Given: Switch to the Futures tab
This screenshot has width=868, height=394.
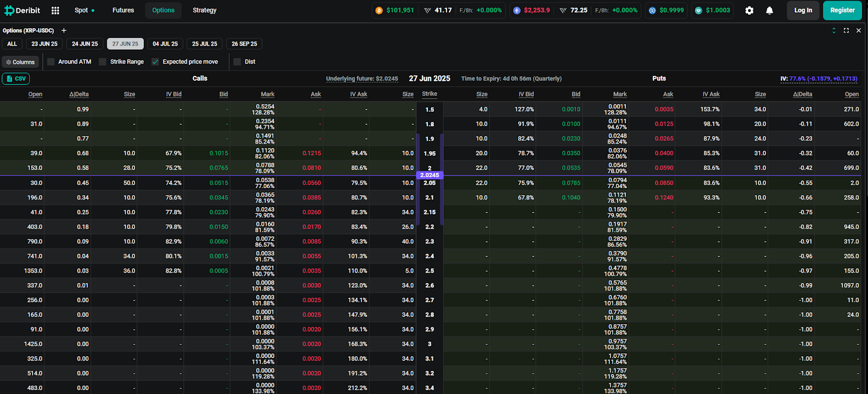Looking at the screenshot, I should coord(123,10).
